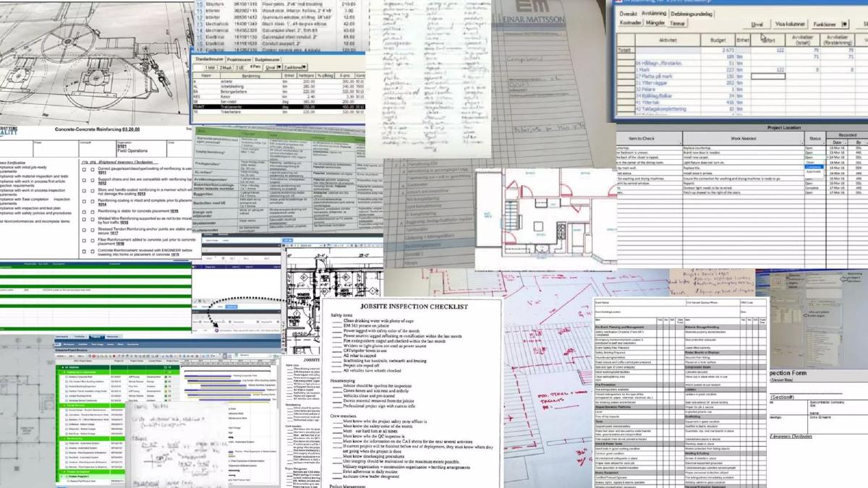Open the Avstämning tab
Viewport: 868px width, 488px height.
click(654, 13)
